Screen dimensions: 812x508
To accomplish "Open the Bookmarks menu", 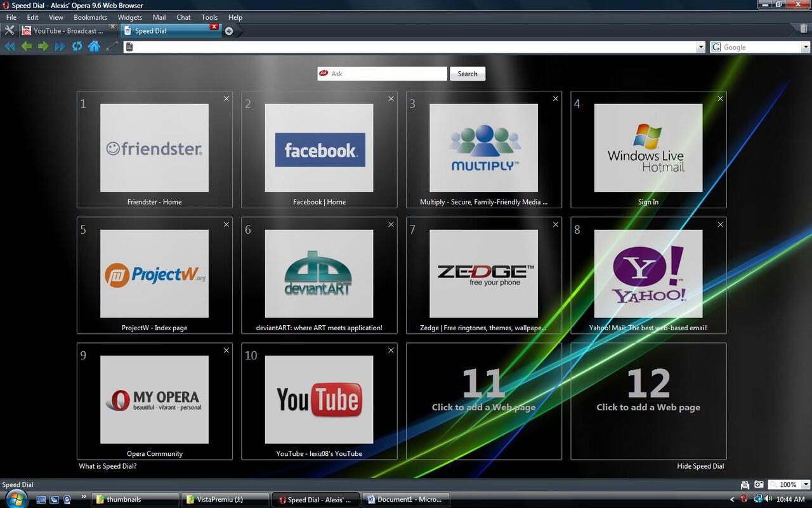I will pyautogui.click(x=90, y=17).
